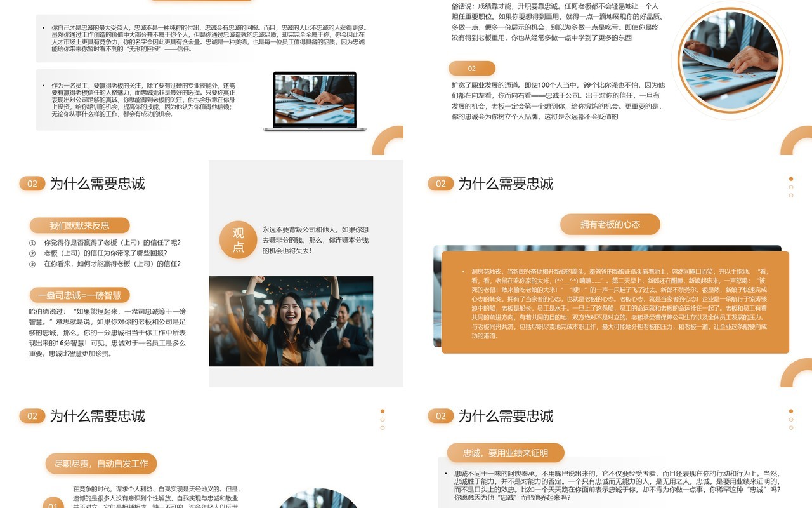Click the orange 观点 circle
The height and width of the screenshot is (508, 812).
click(238, 240)
